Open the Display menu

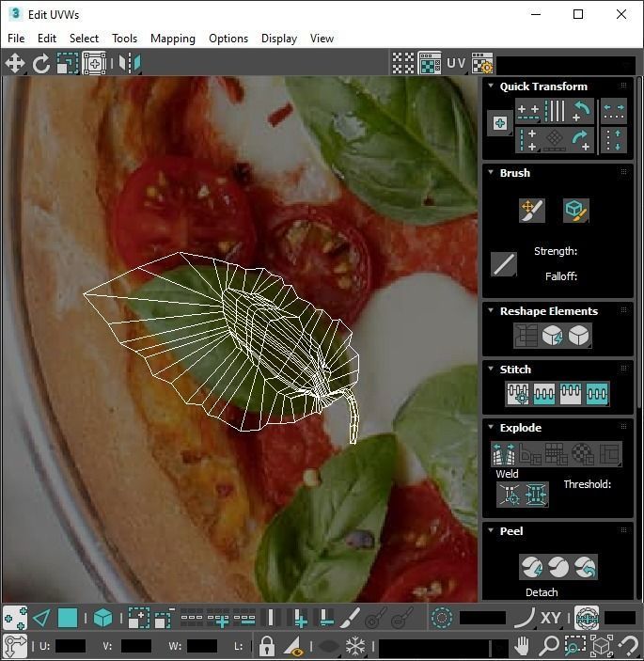[x=279, y=39]
